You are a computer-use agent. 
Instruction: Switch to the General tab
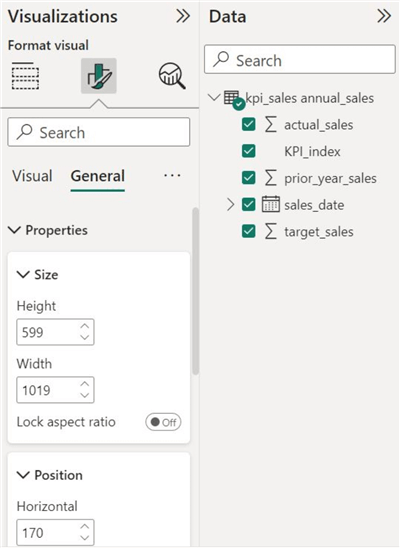tap(98, 176)
